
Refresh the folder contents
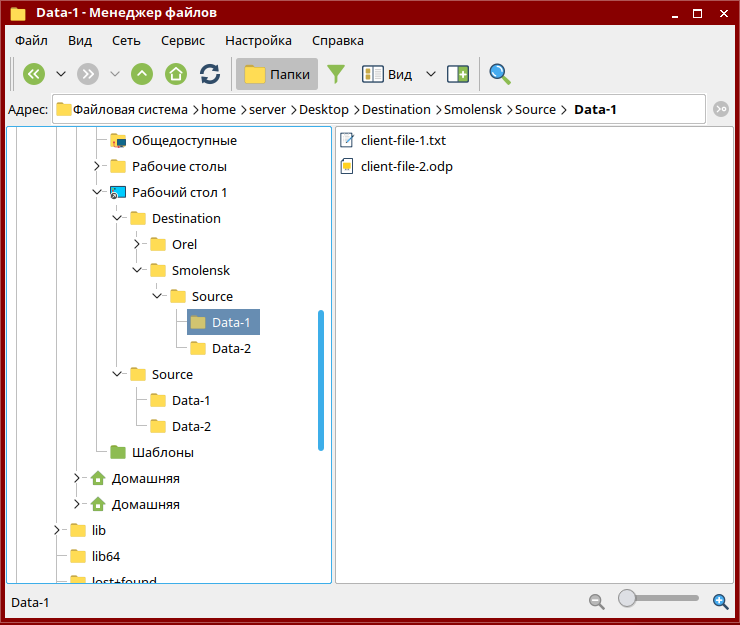click(210, 74)
